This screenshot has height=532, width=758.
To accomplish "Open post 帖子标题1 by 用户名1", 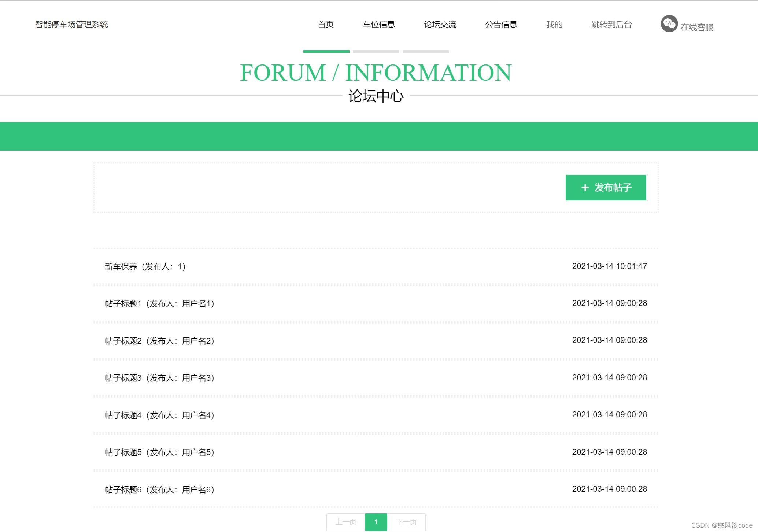I will pos(159,303).
